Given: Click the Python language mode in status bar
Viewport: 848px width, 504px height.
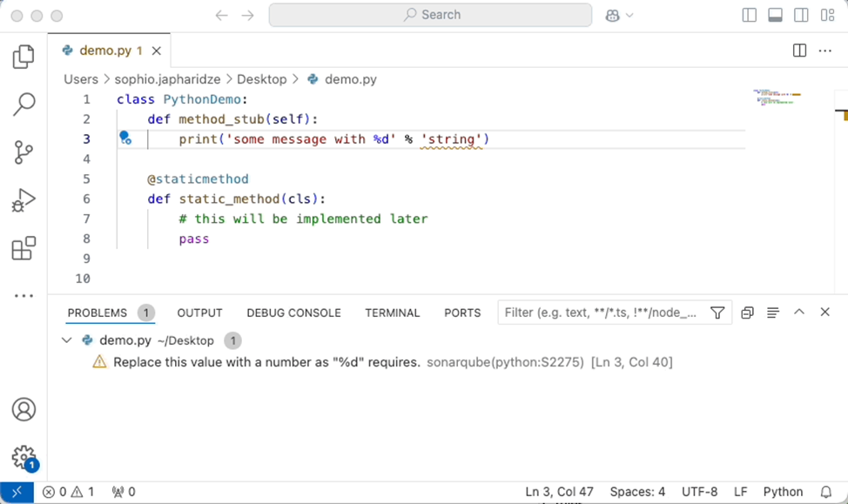Looking at the screenshot, I should pos(783,492).
